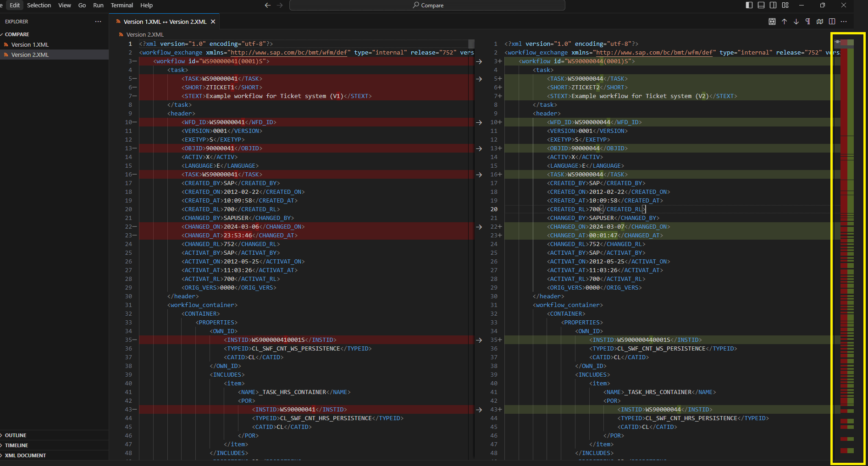Screen dimensions: 868x466
Task: Open the Selection menu
Action: point(39,5)
